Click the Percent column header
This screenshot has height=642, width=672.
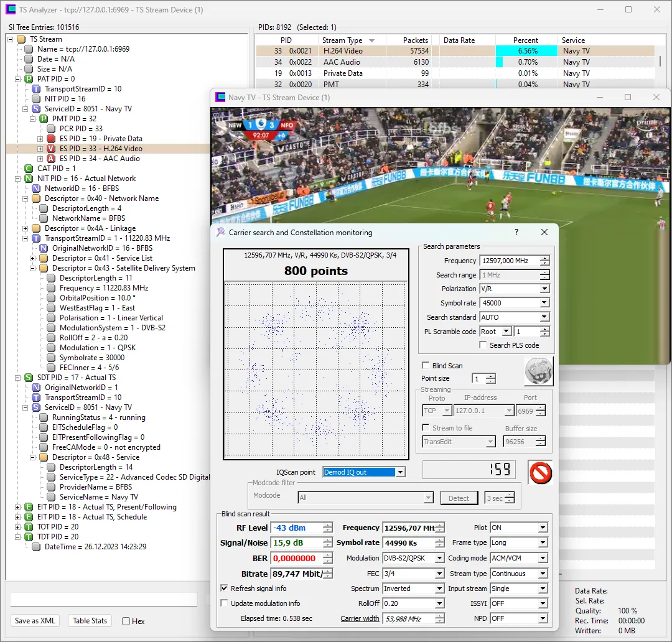point(525,40)
